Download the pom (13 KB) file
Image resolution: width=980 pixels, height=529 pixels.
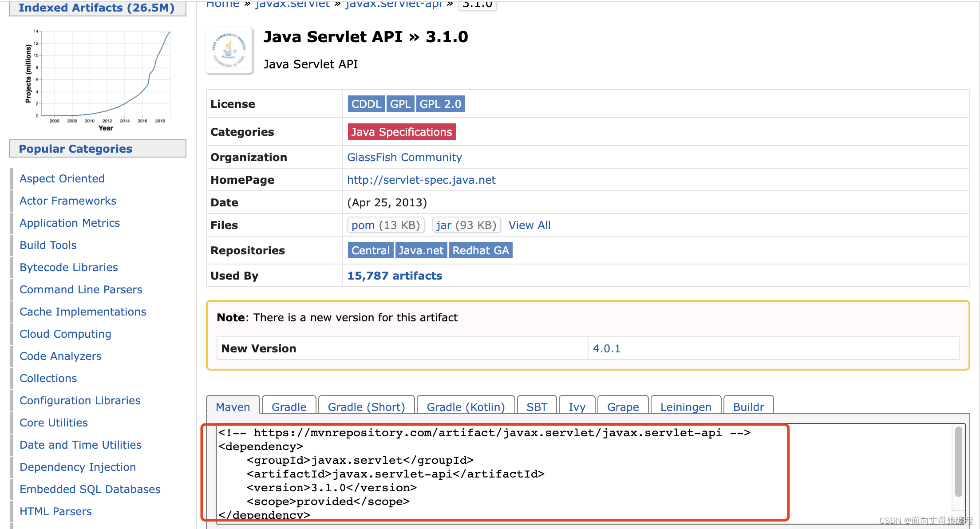click(385, 225)
